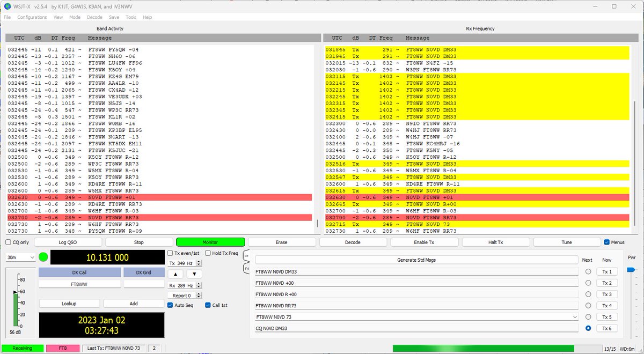644x354 pixels.
Task: Select Next radio button for Tx 5
Action: (x=588, y=316)
